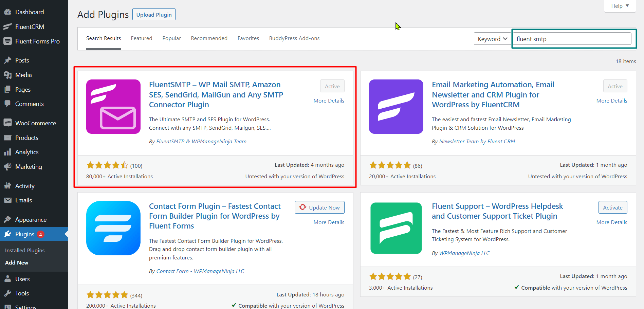This screenshot has height=309, width=644.
Task: Click the WooCommerce logo icon
Action: (7, 123)
